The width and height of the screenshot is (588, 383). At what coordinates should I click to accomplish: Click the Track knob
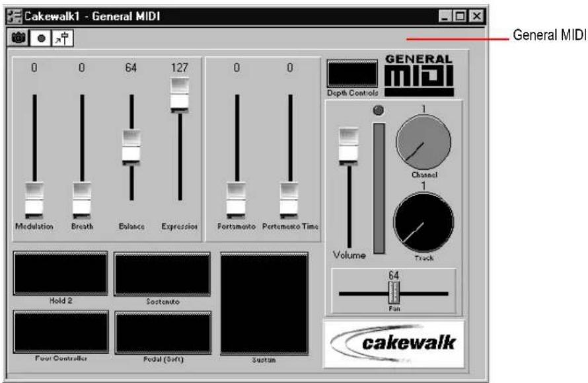[423, 222]
